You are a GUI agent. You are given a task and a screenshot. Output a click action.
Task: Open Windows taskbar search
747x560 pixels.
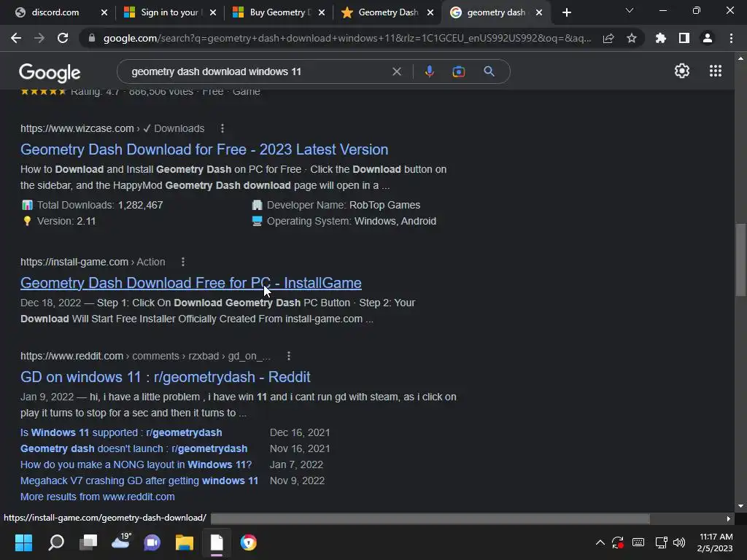click(56, 542)
